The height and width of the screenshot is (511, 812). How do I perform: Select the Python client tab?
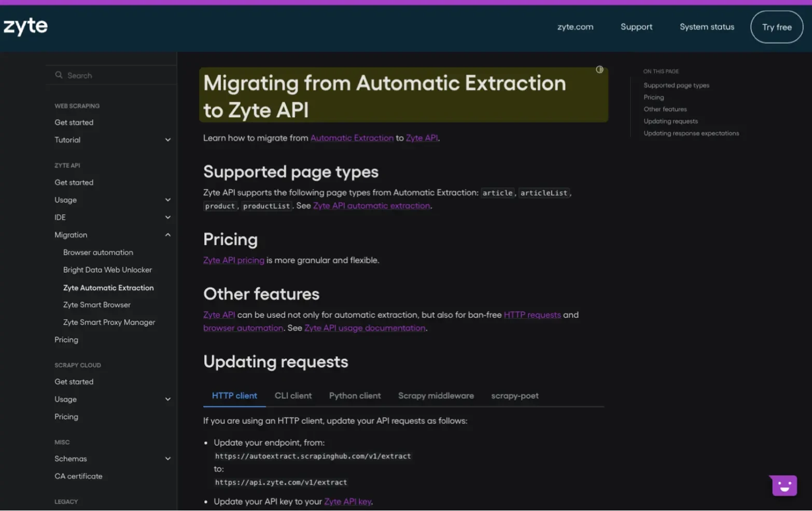(x=355, y=395)
